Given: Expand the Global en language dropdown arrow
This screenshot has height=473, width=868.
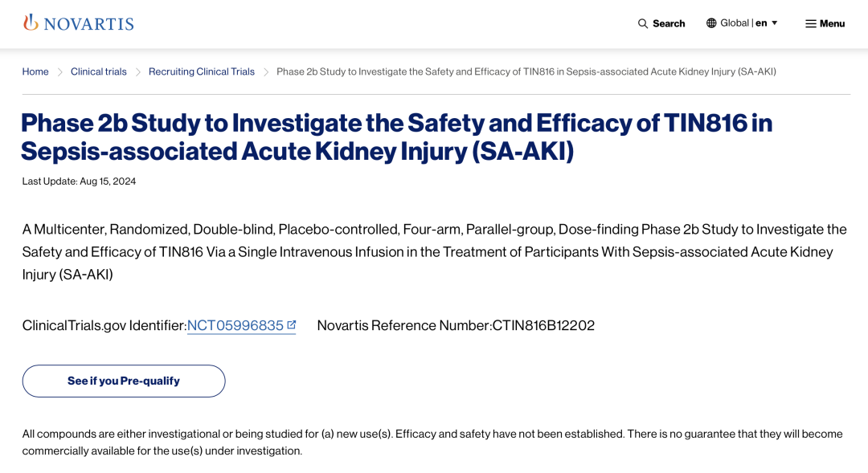Looking at the screenshot, I should point(775,22).
